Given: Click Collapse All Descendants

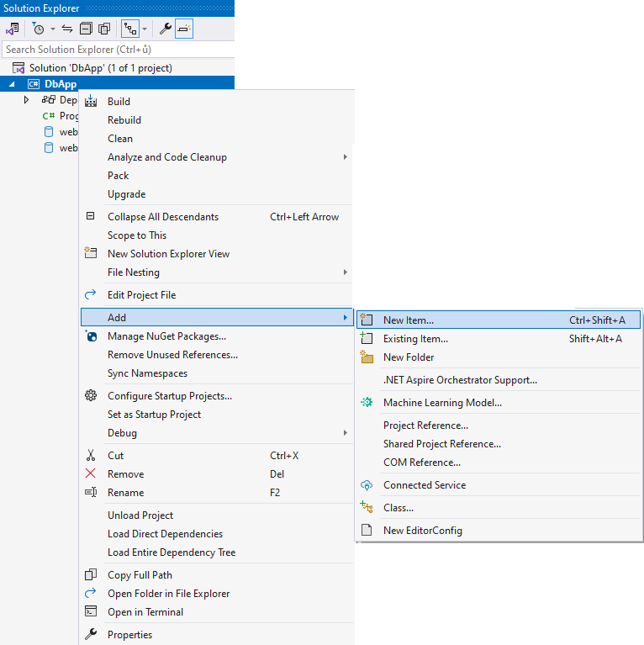Looking at the screenshot, I should 217,217.
